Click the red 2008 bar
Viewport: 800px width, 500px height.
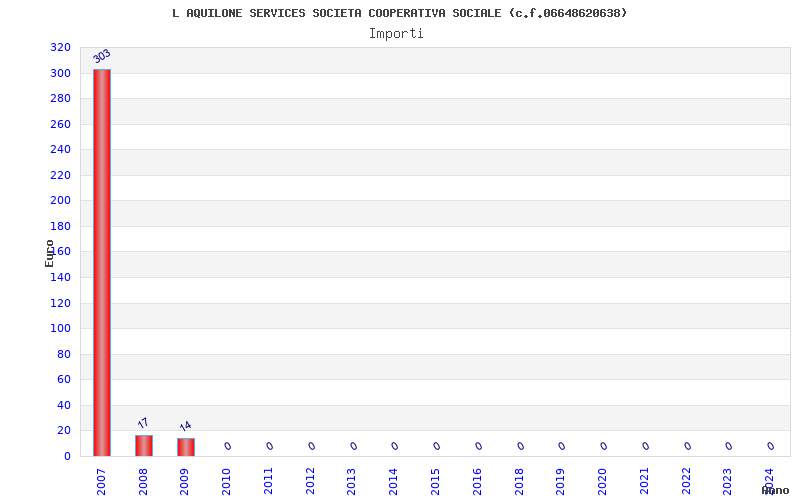144,445
